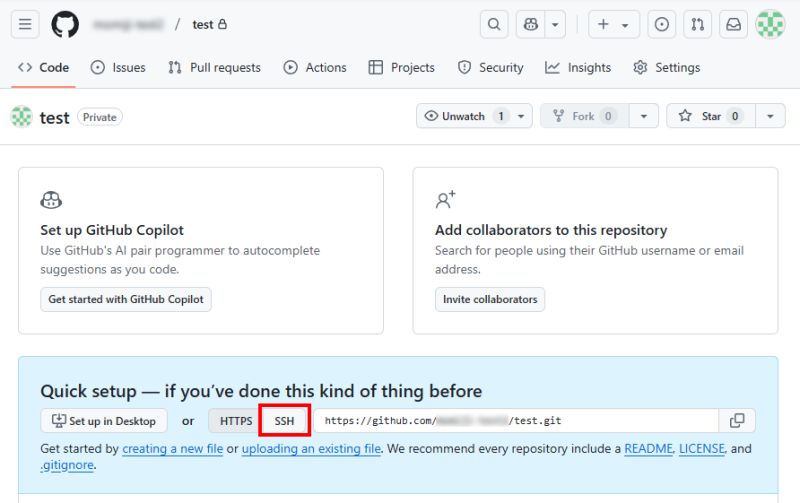Go to GitHub home via Octocat logo
The width and height of the screenshot is (800, 503).
click(65, 24)
